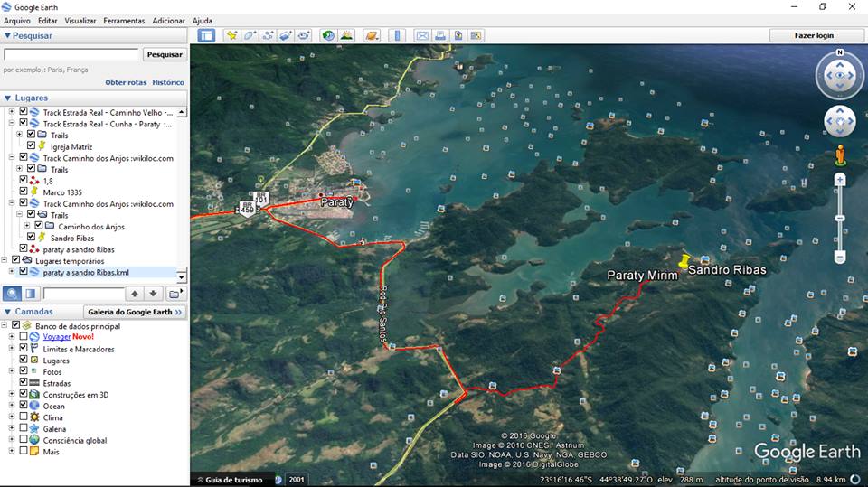Toggle the Sandro Ribas placemark checkbox
868x487 pixels.
pos(31,237)
